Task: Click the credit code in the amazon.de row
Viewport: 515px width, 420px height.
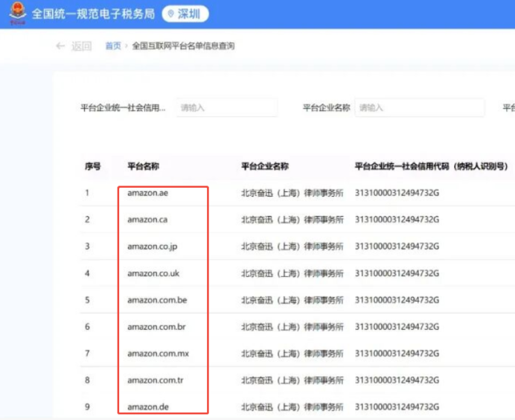Action: click(x=397, y=407)
